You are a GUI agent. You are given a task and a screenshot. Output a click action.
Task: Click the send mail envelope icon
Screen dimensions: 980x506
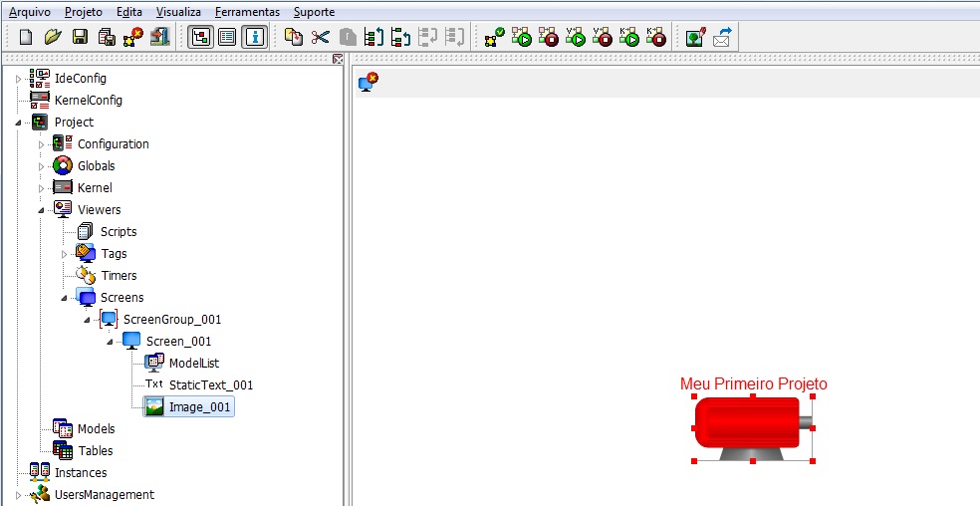tap(722, 37)
